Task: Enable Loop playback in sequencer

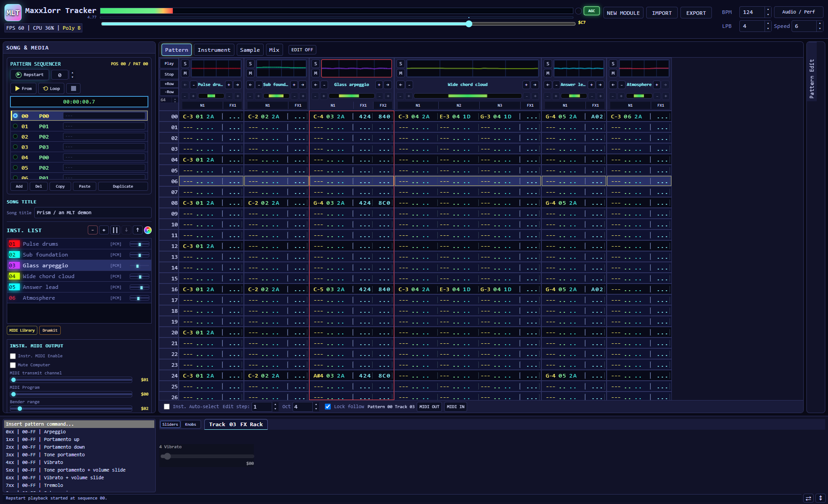Action: [x=51, y=89]
